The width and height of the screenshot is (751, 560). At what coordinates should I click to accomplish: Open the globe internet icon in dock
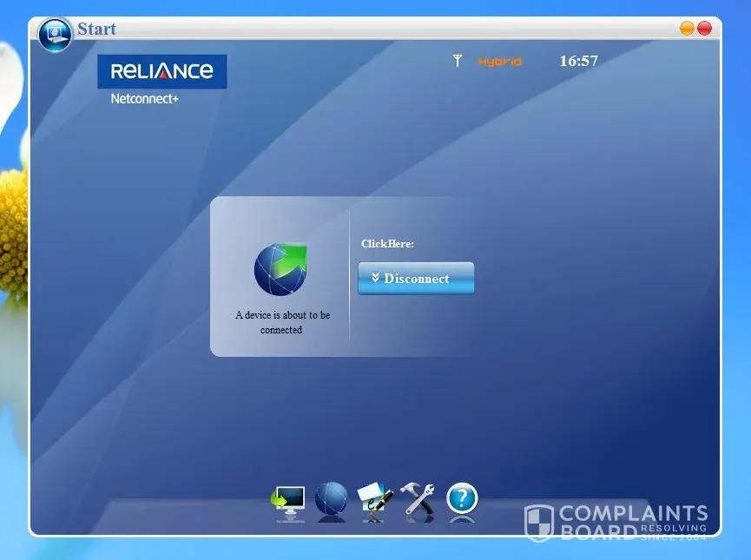331,500
